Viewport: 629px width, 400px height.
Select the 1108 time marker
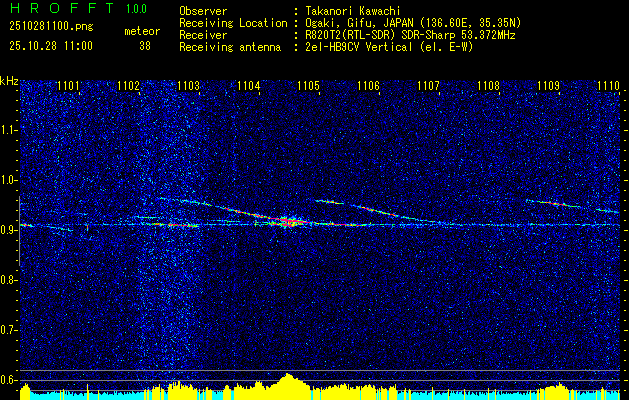point(489,85)
